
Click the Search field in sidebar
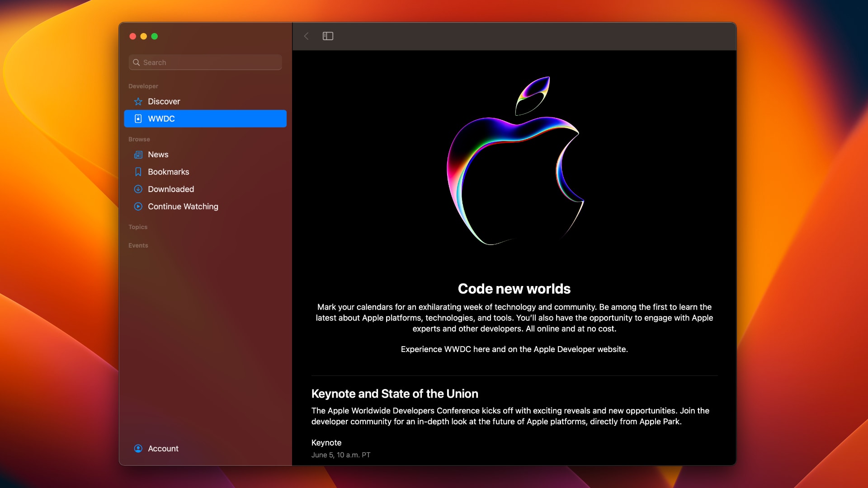click(205, 62)
